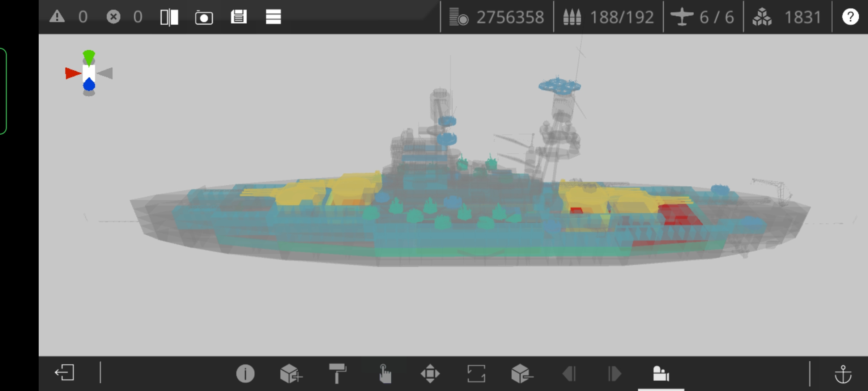This screenshot has width=868, height=391.
Task: Open the hamburger menu
Action: point(273,17)
